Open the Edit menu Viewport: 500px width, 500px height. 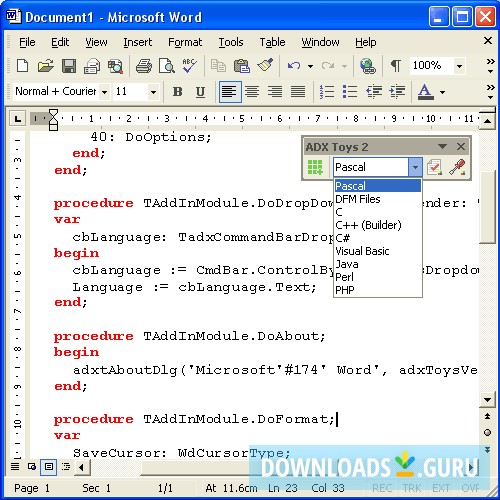click(60, 42)
